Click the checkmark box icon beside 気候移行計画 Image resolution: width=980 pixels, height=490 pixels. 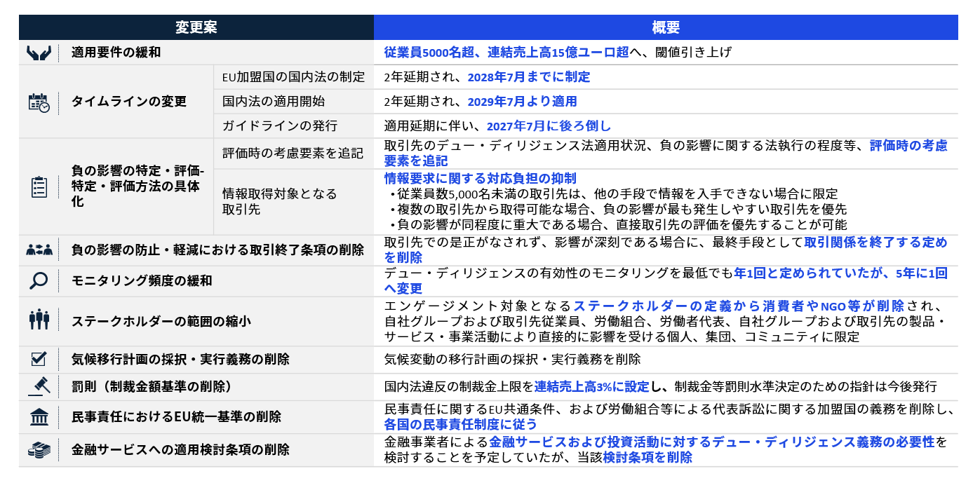point(39,359)
